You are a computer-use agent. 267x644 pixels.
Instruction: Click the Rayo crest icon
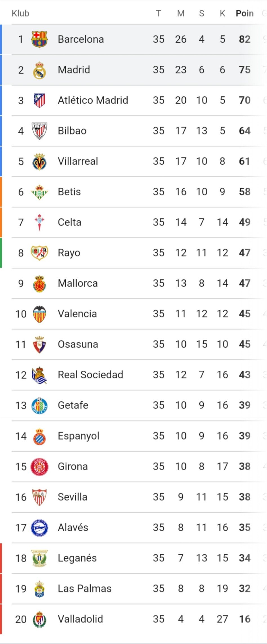click(39, 253)
